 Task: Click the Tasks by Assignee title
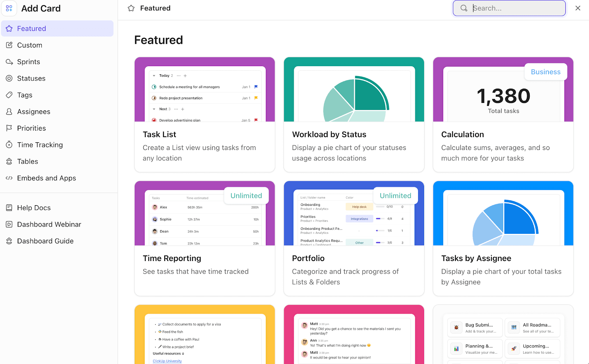(x=476, y=258)
